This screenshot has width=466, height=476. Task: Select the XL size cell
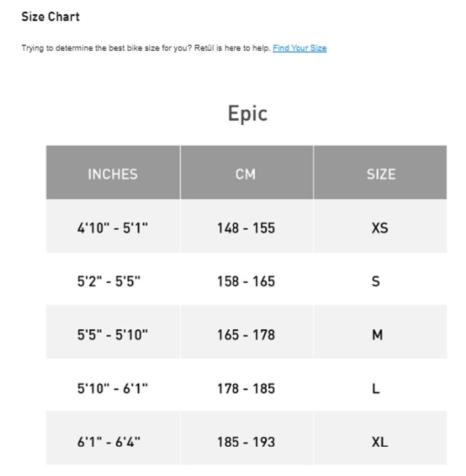point(380,442)
